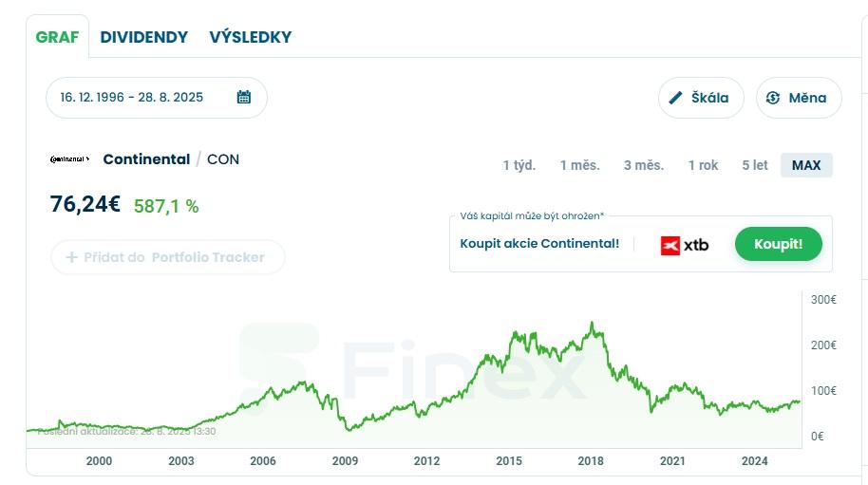Select the MAX time range
Viewport: 868px width, 485px height.
[806, 165]
